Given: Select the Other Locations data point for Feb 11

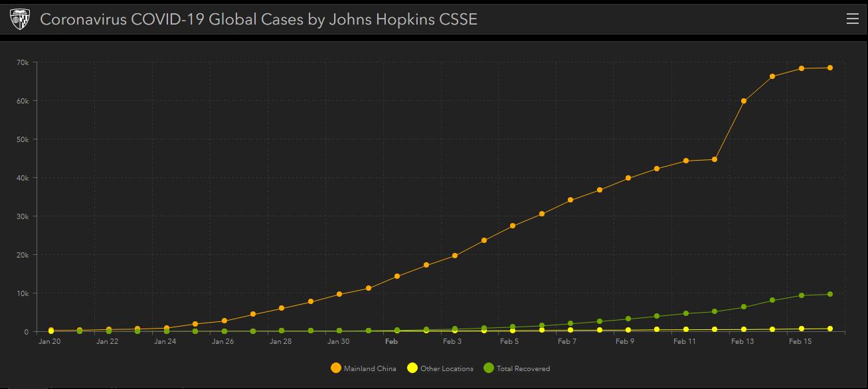Looking at the screenshot, I should 686,329.
